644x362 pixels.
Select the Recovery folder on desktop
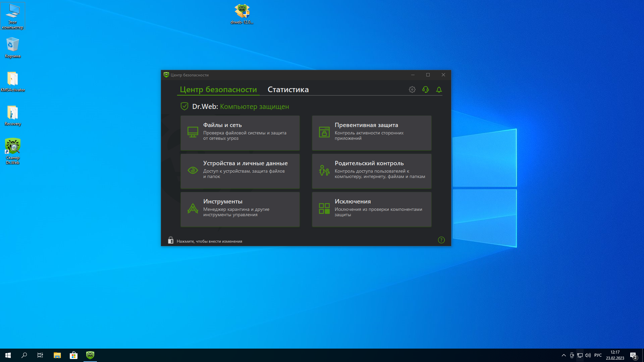point(13,116)
